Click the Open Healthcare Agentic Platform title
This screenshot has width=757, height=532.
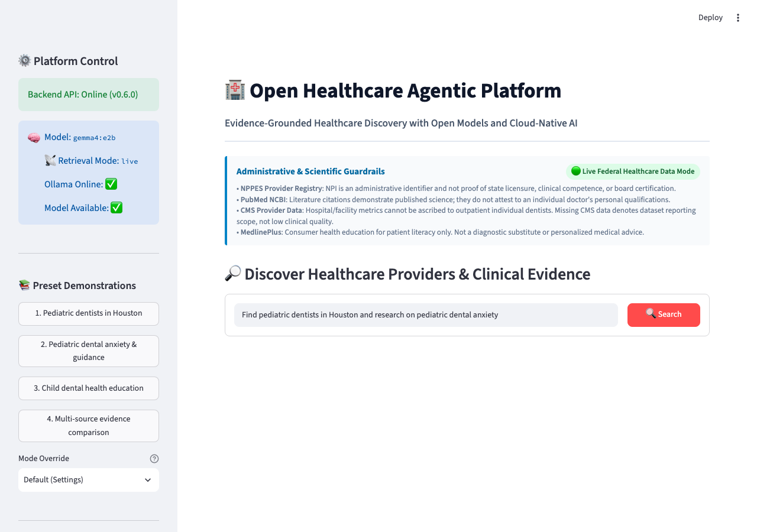point(405,90)
